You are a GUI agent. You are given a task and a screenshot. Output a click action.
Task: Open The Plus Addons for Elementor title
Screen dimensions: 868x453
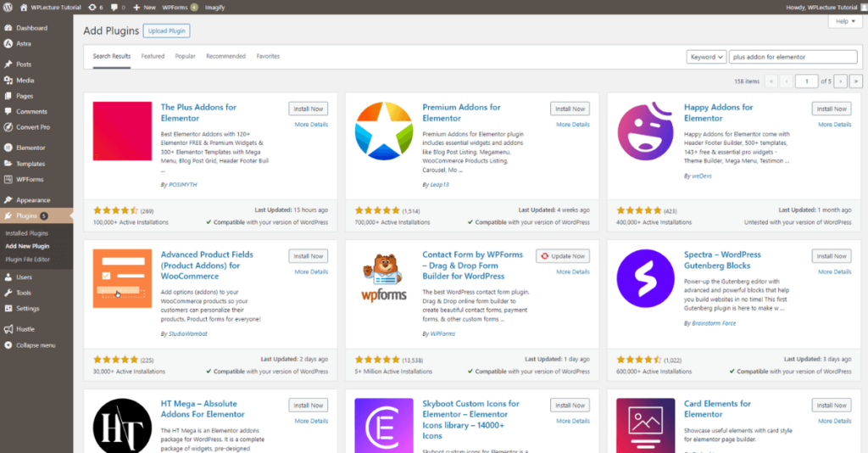coord(198,113)
